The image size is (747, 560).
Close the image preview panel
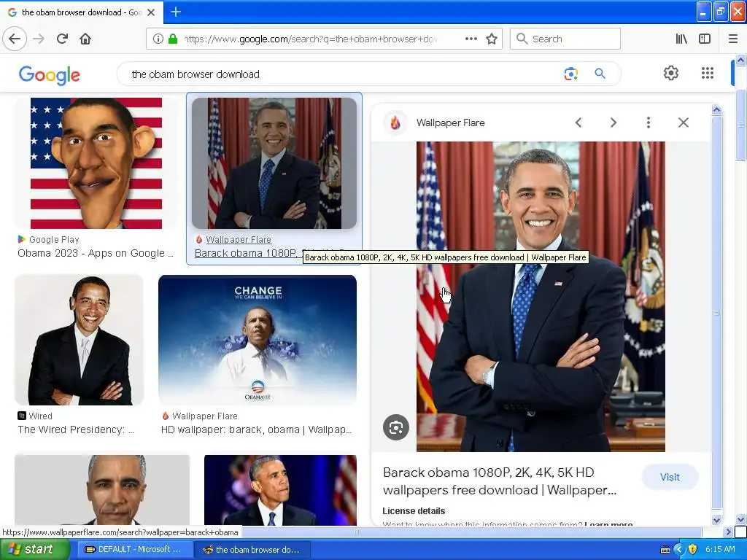point(683,122)
